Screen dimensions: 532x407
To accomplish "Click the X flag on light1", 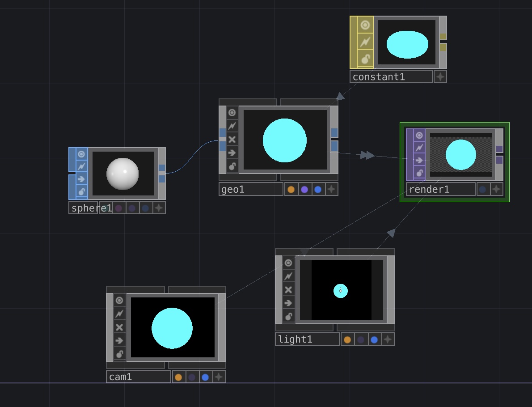I will [288, 289].
